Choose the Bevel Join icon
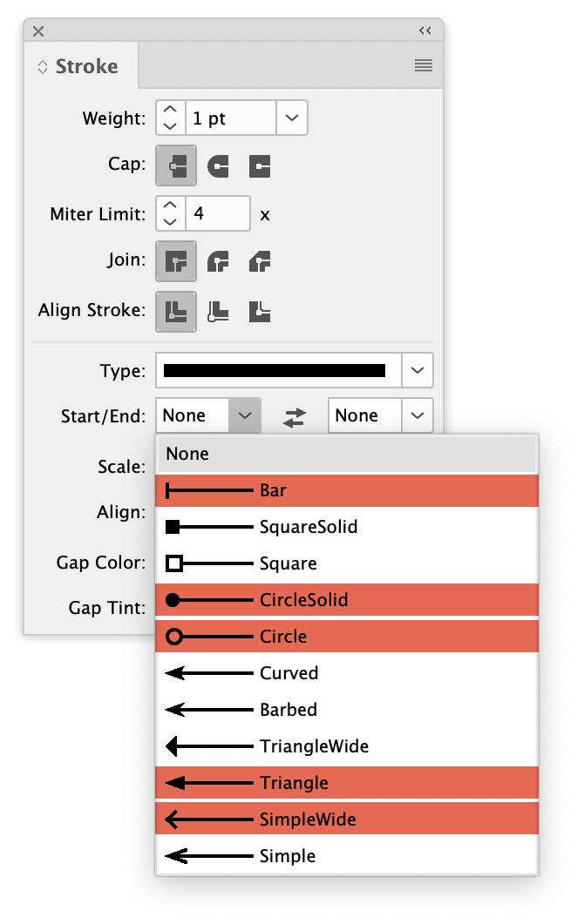This screenshot has height=924, width=577. [260, 261]
